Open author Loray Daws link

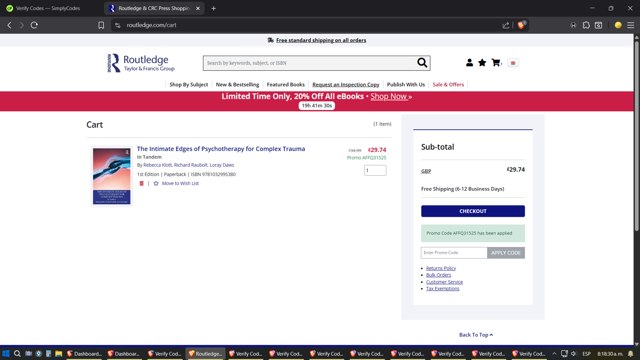[222, 165]
